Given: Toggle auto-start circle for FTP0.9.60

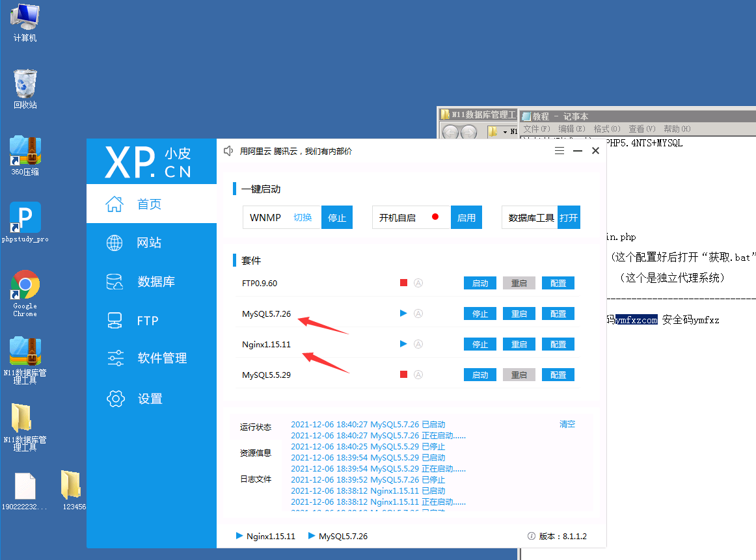Looking at the screenshot, I should point(419,283).
